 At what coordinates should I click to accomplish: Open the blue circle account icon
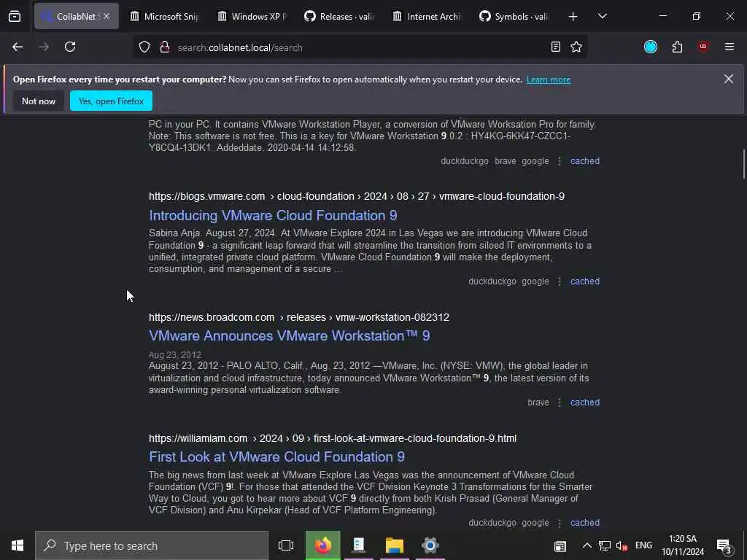point(651,47)
